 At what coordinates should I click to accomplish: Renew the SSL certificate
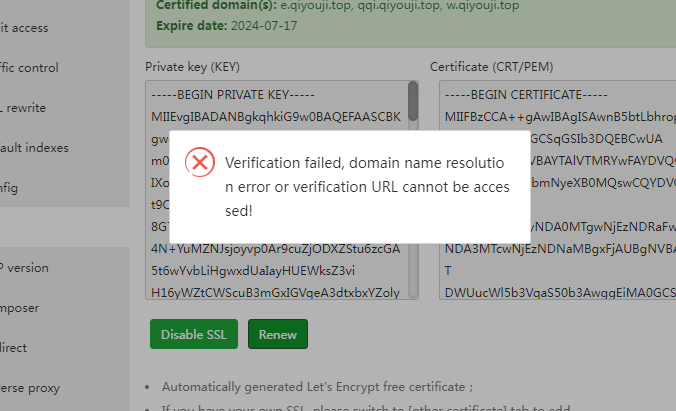pyautogui.click(x=278, y=334)
